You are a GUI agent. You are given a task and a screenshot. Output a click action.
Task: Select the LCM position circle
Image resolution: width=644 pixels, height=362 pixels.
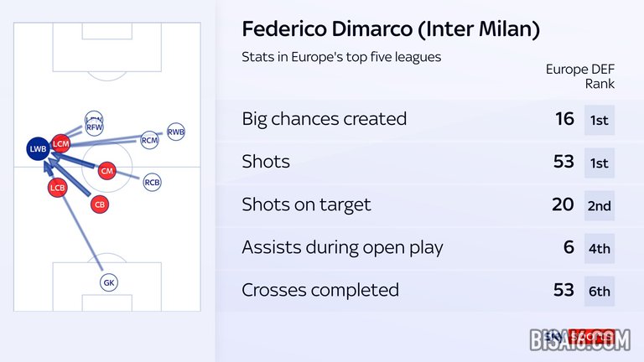coord(60,143)
